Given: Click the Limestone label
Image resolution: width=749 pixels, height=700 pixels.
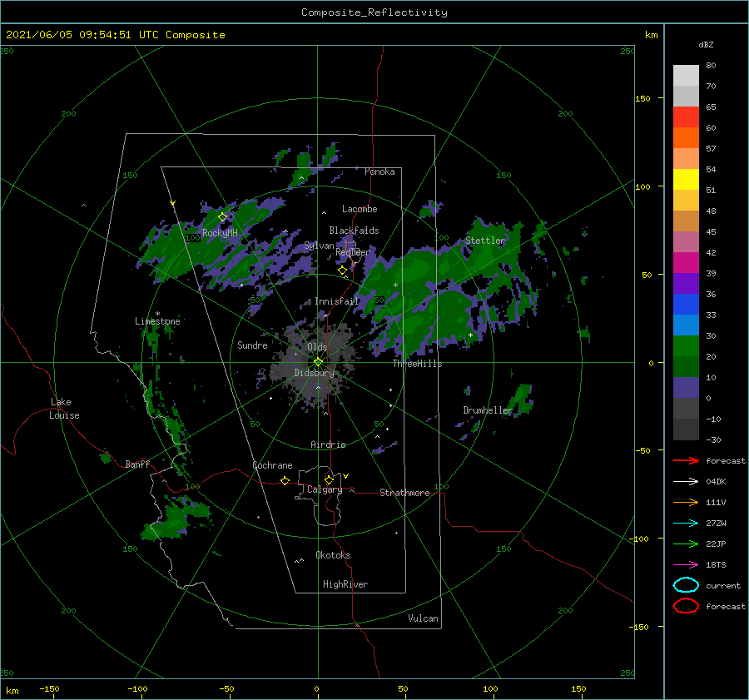Looking at the screenshot, I should 157,321.
